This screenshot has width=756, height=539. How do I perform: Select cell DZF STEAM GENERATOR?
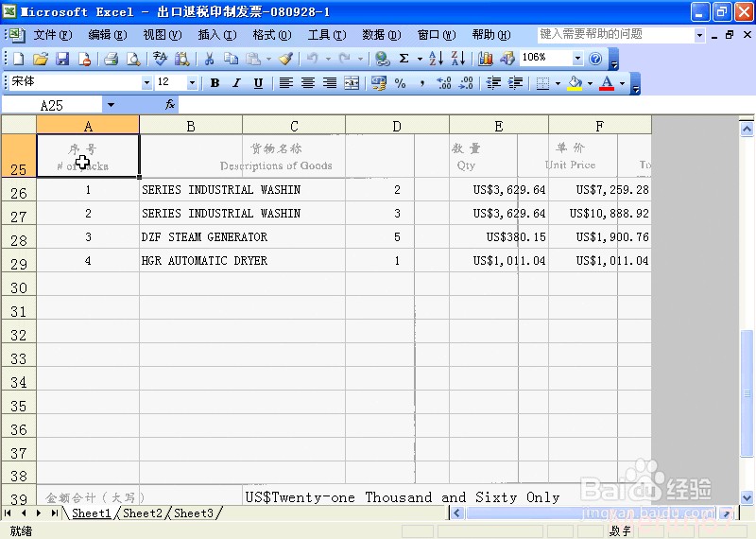click(243, 237)
